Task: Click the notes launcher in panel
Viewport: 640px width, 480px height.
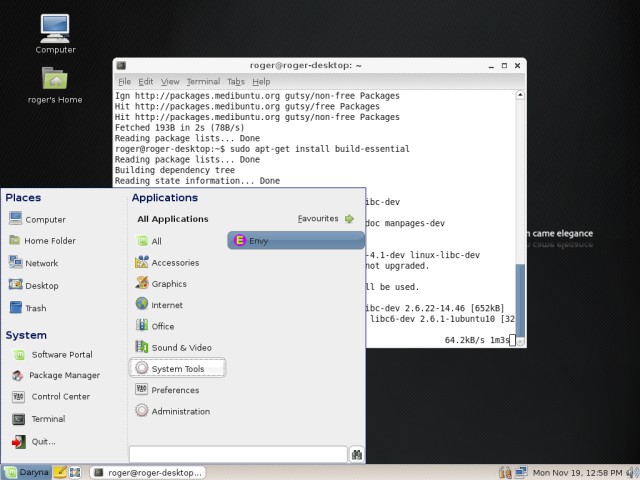Action: [60, 472]
